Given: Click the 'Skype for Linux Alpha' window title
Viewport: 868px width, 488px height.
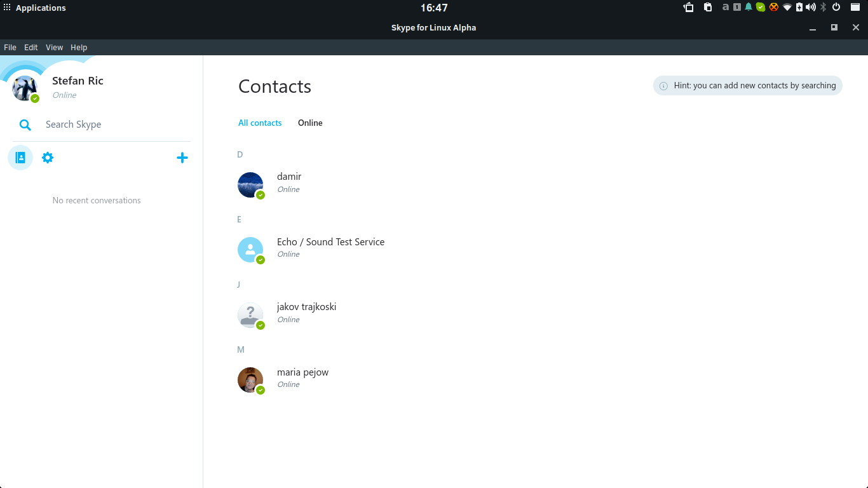Looking at the screenshot, I should click(x=433, y=28).
